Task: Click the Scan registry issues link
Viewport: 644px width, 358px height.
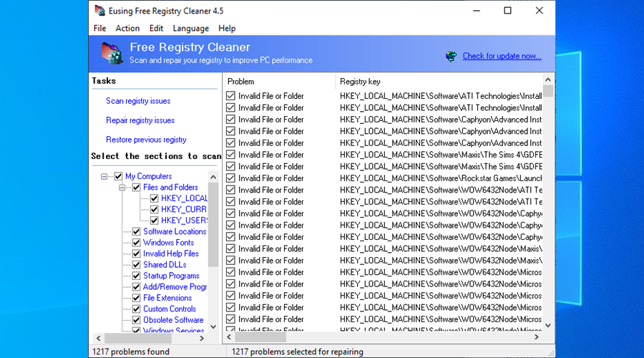Action: (x=138, y=101)
